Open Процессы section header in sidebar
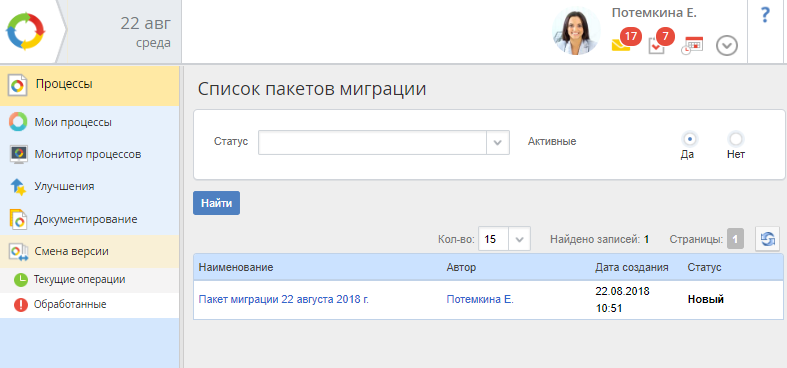Image resolution: width=787 pixels, height=368 pixels. pyautogui.click(x=89, y=85)
